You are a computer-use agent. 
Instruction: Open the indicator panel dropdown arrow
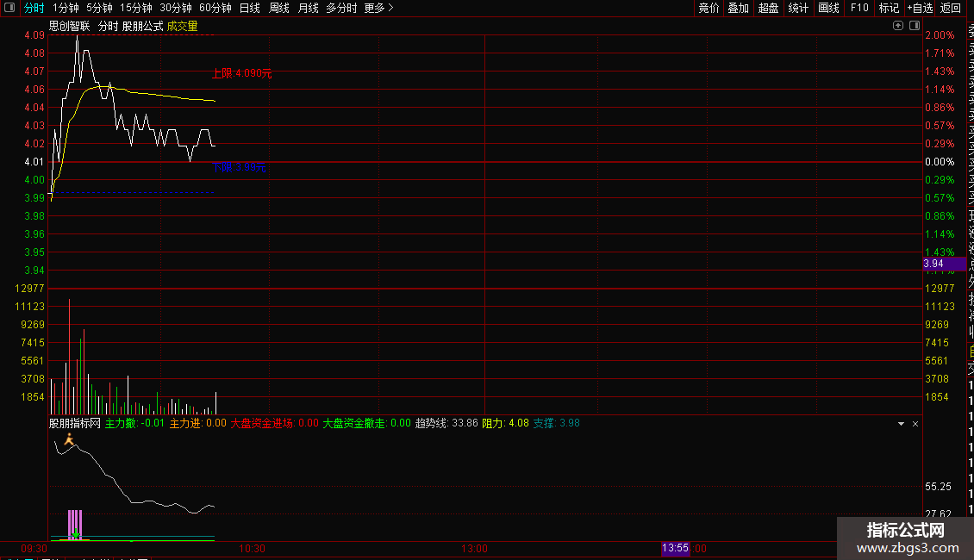901,423
